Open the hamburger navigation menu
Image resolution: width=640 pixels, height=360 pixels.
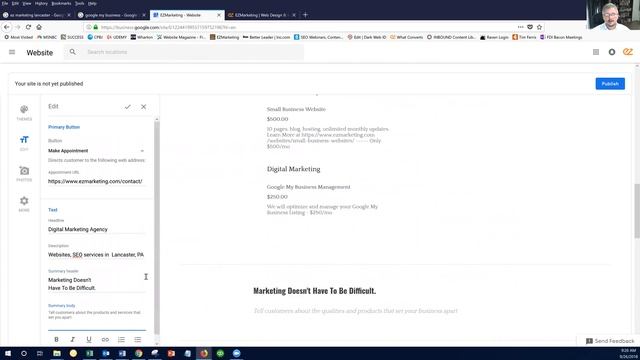12,52
